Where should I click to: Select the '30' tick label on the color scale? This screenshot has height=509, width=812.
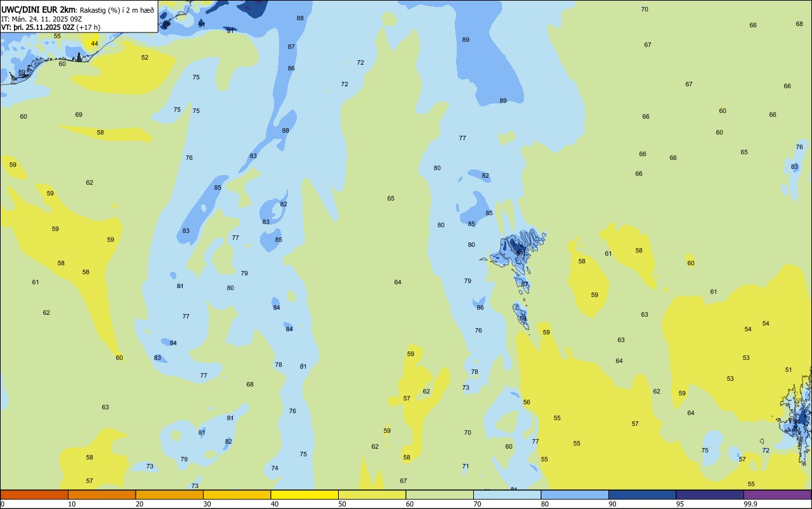pos(207,504)
